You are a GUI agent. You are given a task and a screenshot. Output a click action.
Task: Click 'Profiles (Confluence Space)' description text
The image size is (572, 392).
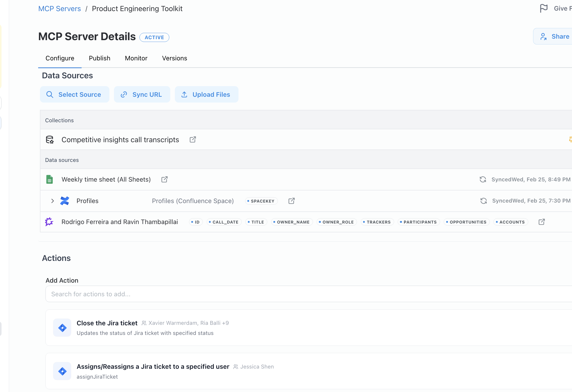tap(193, 201)
